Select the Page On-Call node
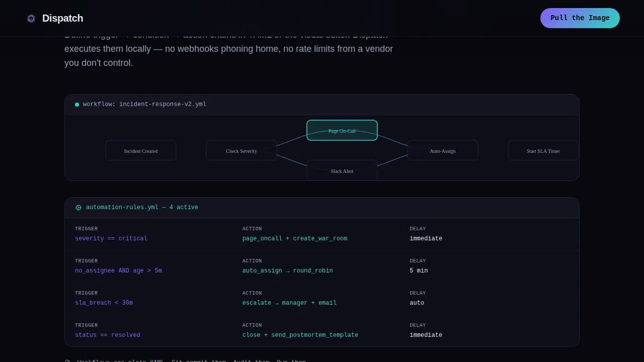 (x=342, y=130)
